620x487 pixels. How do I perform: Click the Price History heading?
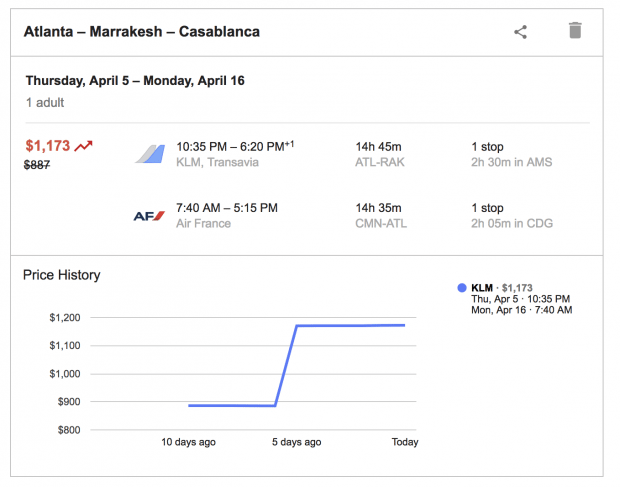click(x=62, y=275)
